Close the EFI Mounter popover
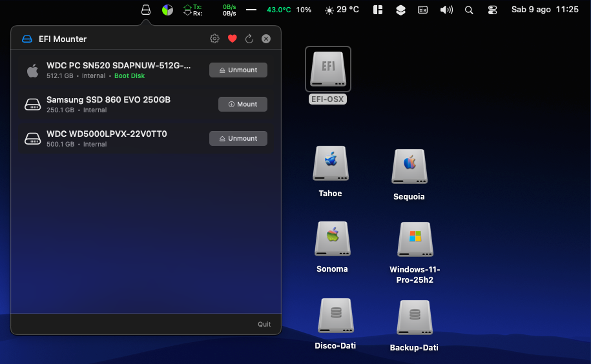Screen dimensions: 591x364 (266, 38)
